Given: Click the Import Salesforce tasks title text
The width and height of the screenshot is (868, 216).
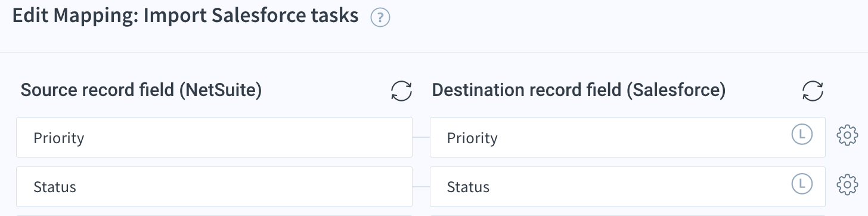Looking at the screenshot, I should point(252,16).
